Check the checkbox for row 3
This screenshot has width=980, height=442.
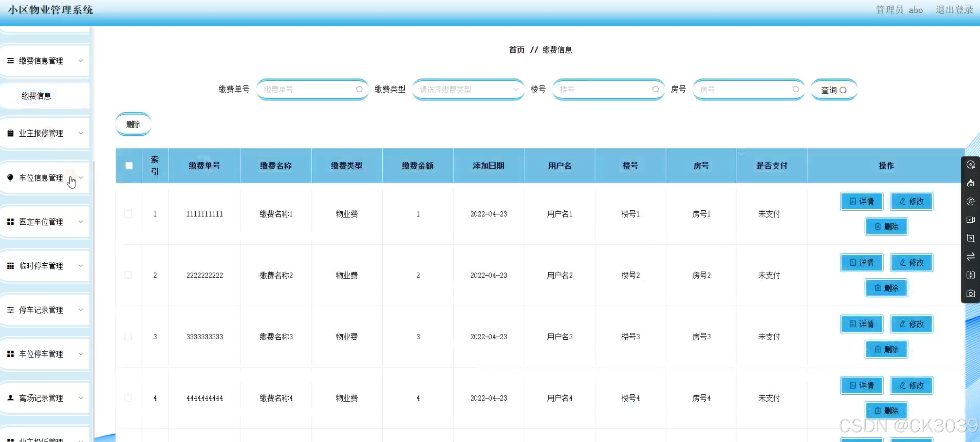[x=128, y=337]
